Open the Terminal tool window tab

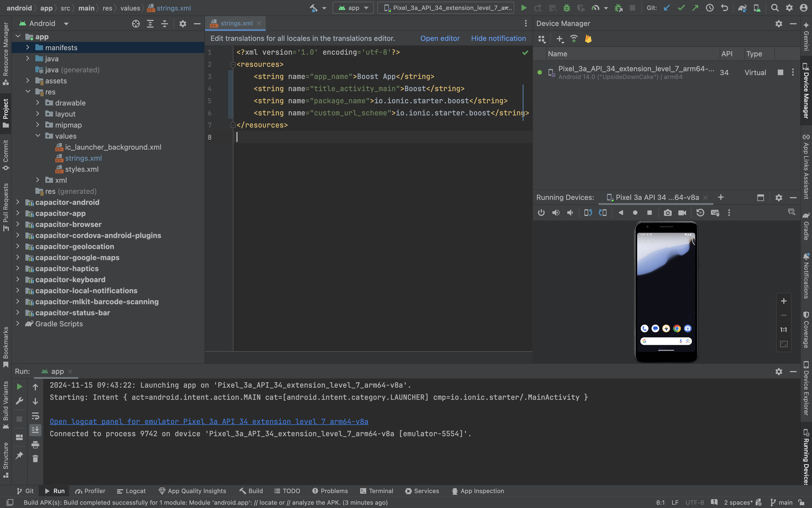(376, 491)
